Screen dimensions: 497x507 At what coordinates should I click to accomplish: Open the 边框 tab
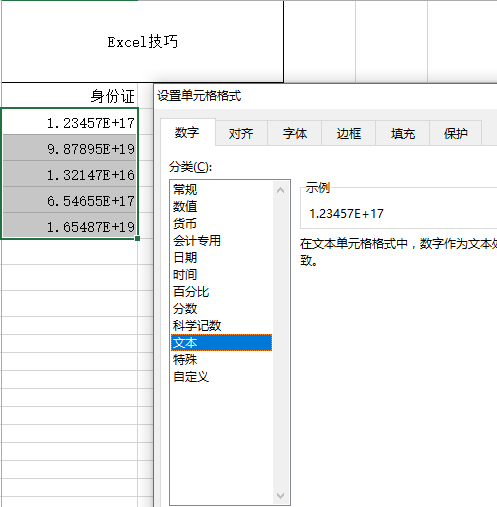click(349, 134)
